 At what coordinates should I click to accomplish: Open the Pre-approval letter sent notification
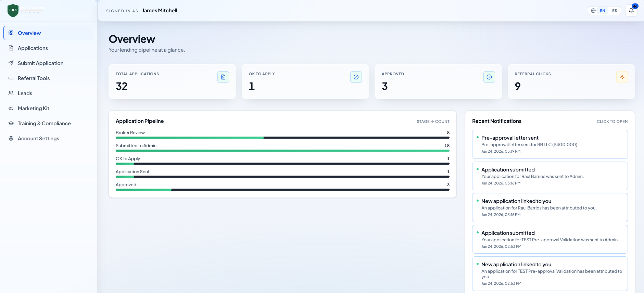[550, 144]
